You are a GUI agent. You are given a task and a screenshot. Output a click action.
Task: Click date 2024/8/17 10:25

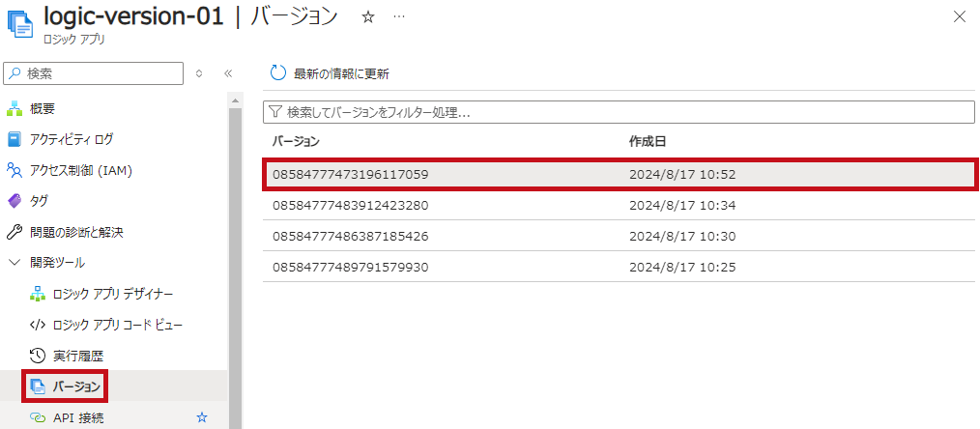[682, 267]
